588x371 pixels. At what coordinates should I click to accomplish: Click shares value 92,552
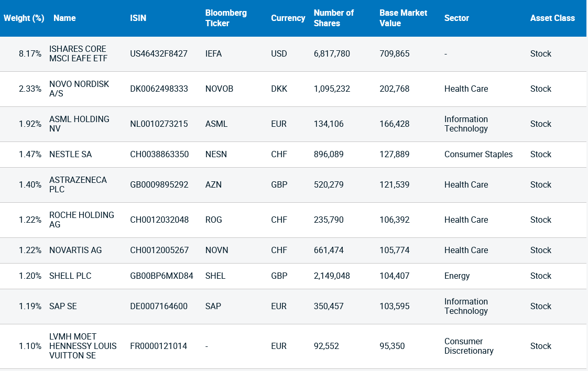click(326, 346)
